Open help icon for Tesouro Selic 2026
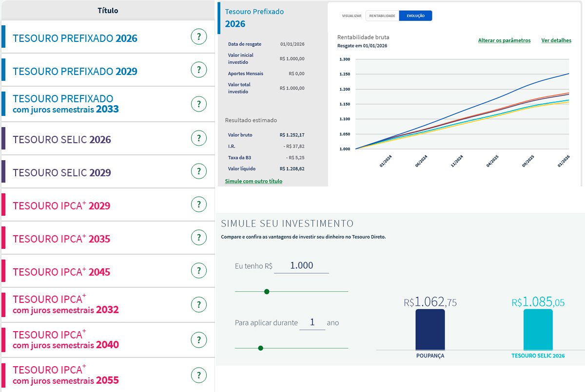585x392 pixels. point(198,138)
